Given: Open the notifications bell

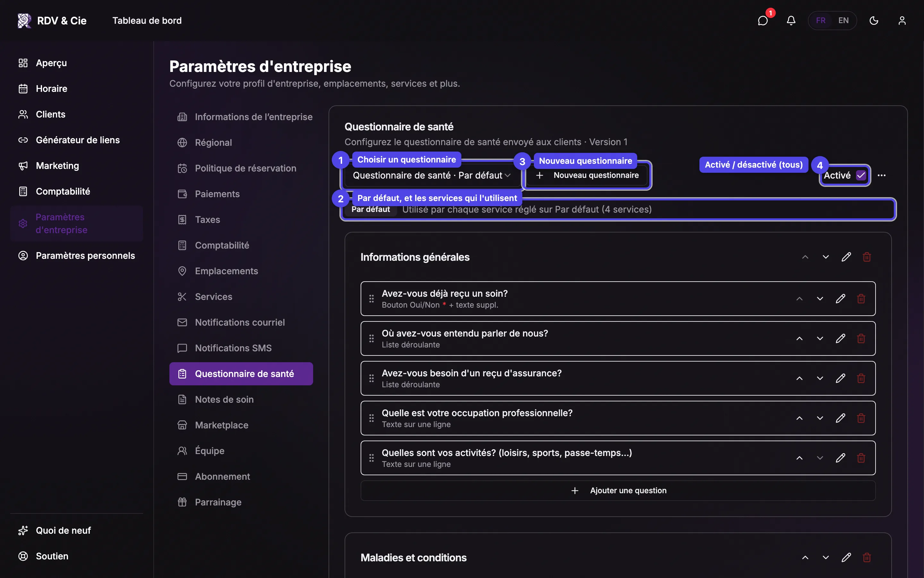Looking at the screenshot, I should tap(791, 21).
